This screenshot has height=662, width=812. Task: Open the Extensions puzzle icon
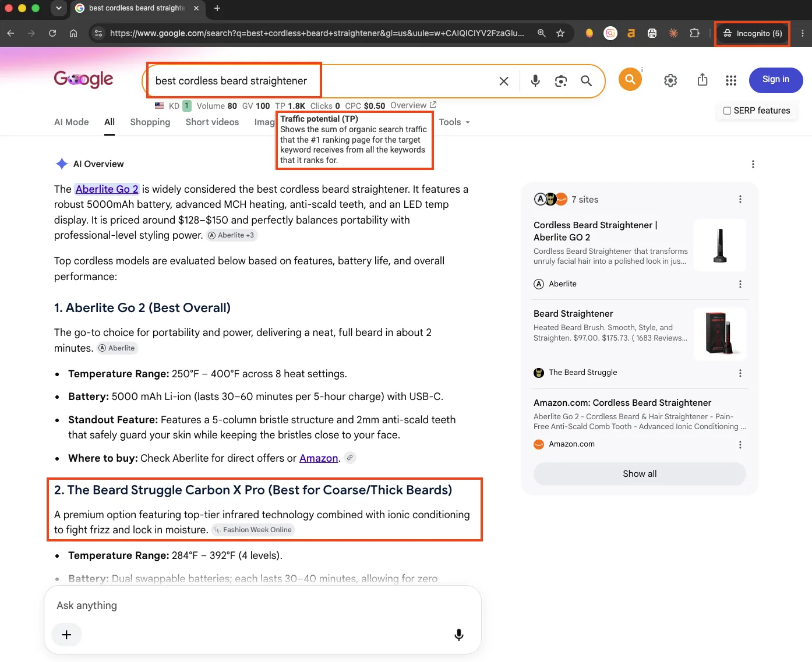694,33
